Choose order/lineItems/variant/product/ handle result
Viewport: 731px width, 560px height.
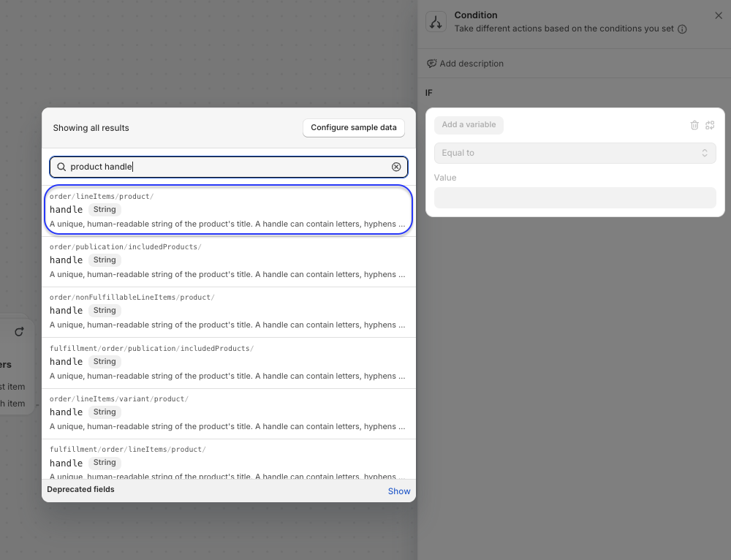point(228,413)
